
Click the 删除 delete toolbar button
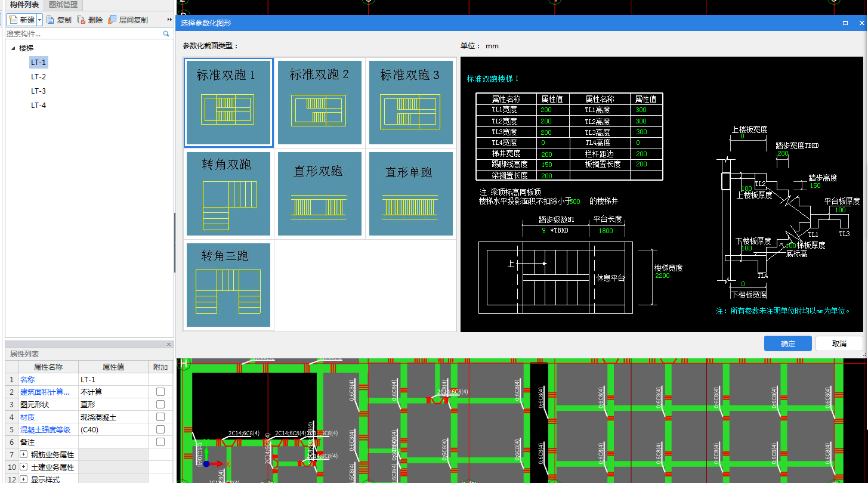pos(90,20)
